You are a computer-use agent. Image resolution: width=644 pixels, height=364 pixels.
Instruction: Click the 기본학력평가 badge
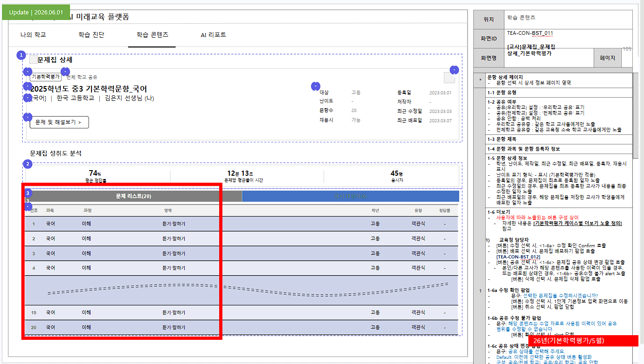coord(46,77)
